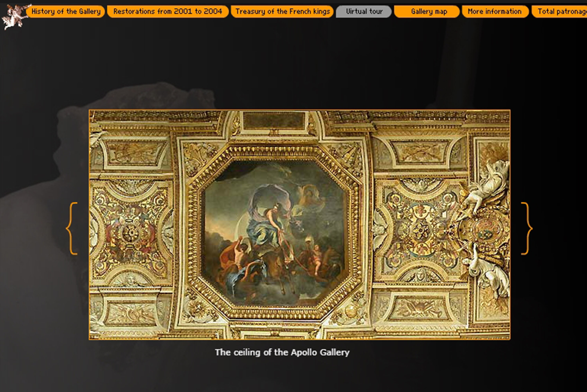Click the left ornate medallion panel
Image resolution: width=587 pixels, height=392 pixels.
(131, 232)
